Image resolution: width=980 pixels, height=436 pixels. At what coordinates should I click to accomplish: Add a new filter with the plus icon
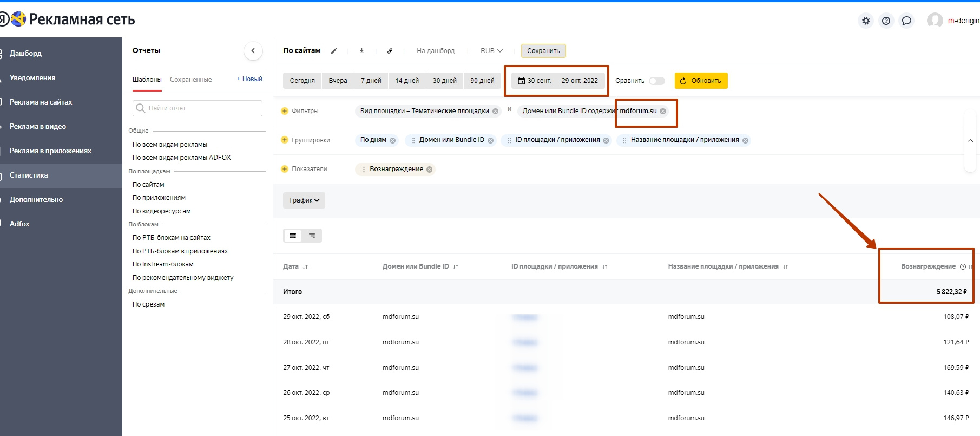285,111
